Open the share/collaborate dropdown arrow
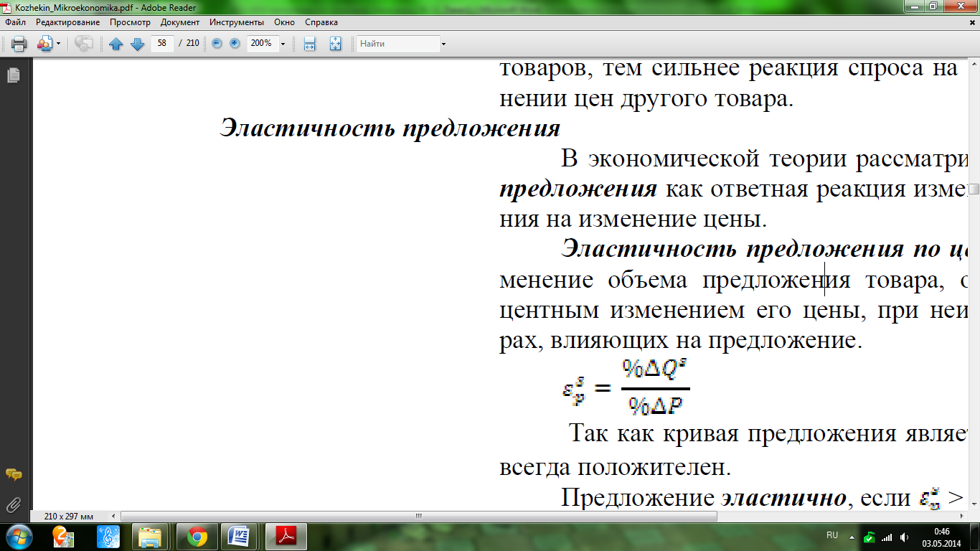Viewport: 980px width, 551px height. pyautogui.click(x=58, y=44)
